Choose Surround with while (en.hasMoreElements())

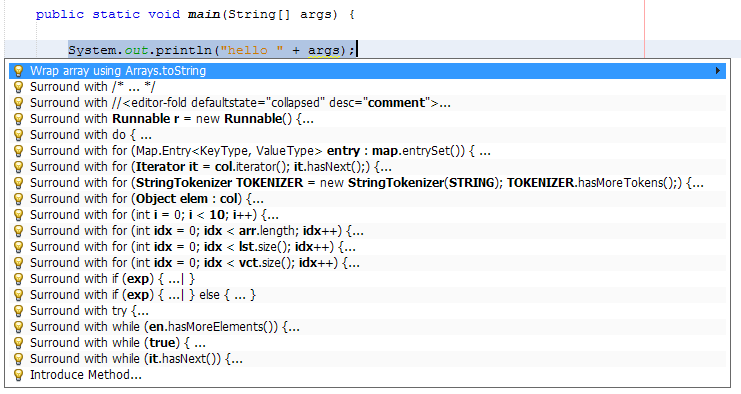[x=367, y=327]
